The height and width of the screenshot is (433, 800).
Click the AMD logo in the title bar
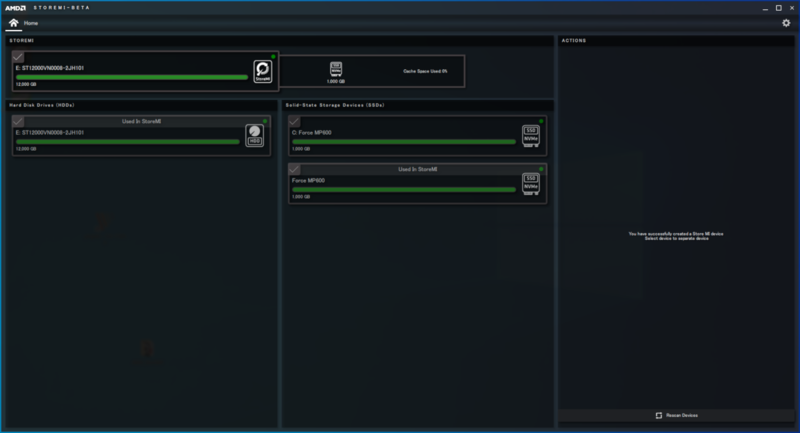pos(19,7)
